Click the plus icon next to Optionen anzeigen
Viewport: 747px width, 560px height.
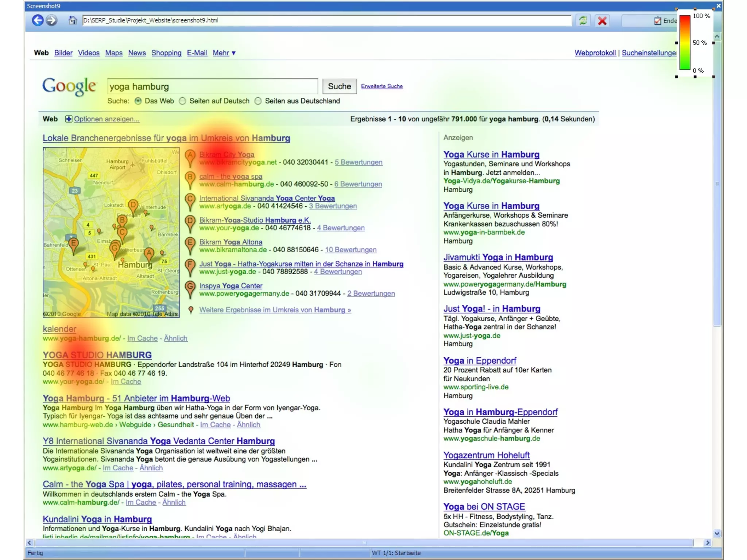coord(69,119)
